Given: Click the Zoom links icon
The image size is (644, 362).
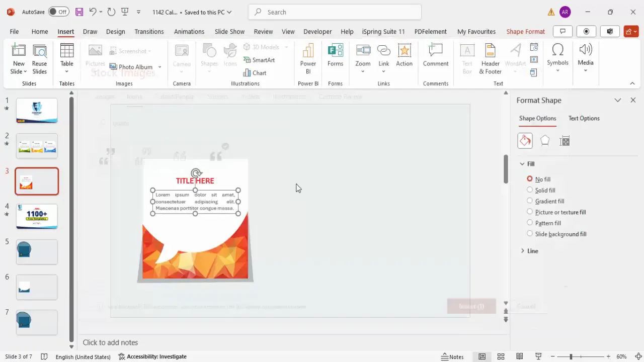Looking at the screenshot, I should [363, 51].
